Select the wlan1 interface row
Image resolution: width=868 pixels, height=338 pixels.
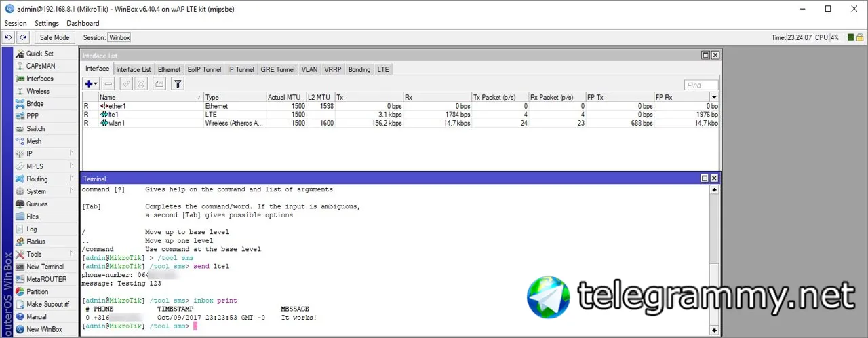click(x=400, y=123)
